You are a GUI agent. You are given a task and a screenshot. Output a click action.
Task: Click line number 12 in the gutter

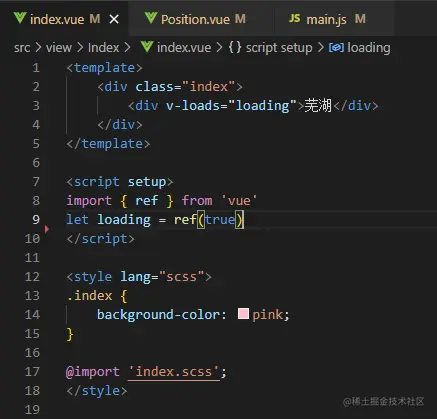pyautogui.click(x=32, y=277)
